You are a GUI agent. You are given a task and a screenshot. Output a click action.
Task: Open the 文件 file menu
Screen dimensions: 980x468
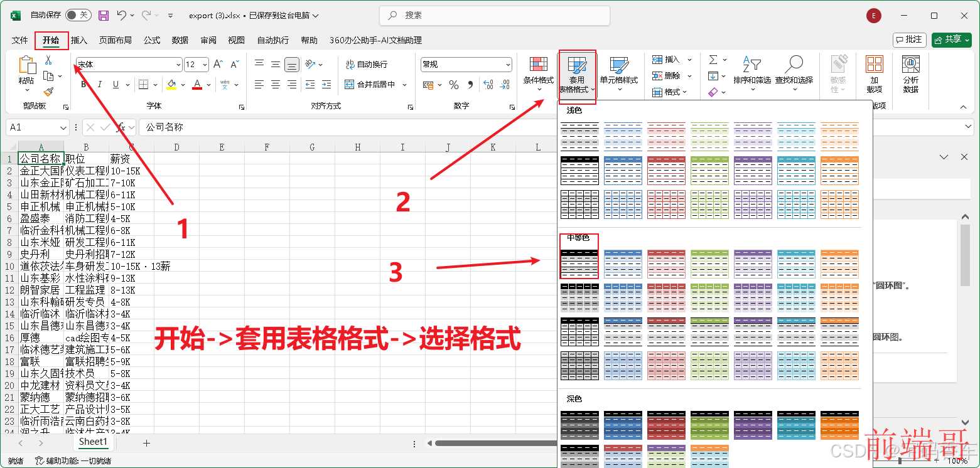point(20,40)
